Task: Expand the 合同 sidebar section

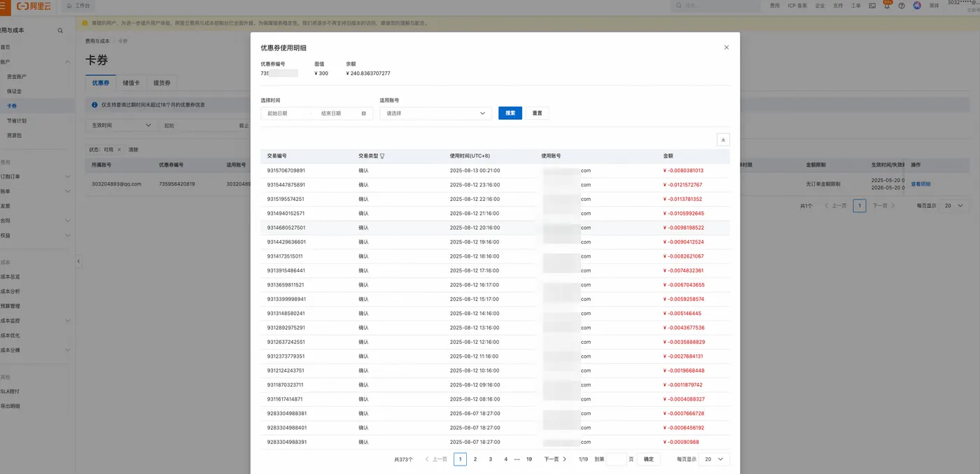Action: click(67, 221)
